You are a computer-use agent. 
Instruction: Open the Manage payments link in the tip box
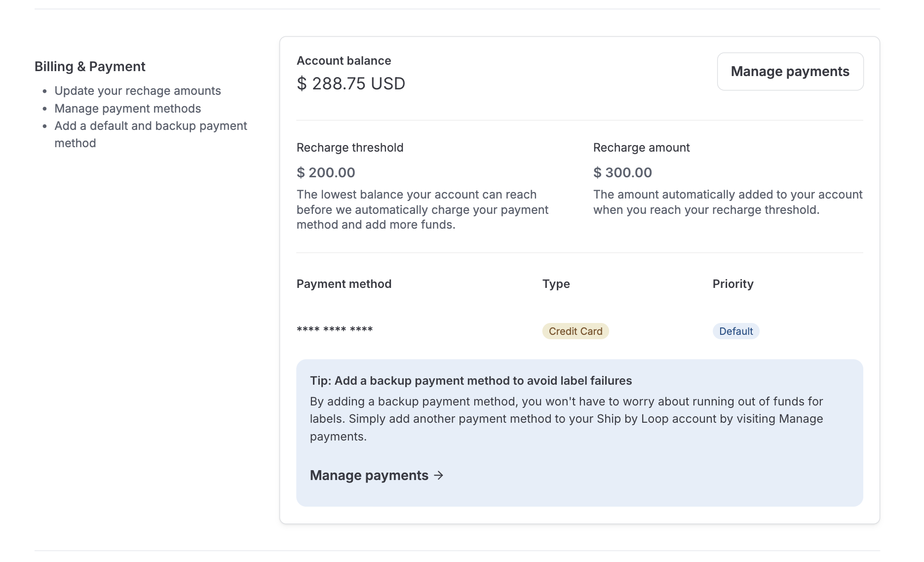(x=369, y=475)
